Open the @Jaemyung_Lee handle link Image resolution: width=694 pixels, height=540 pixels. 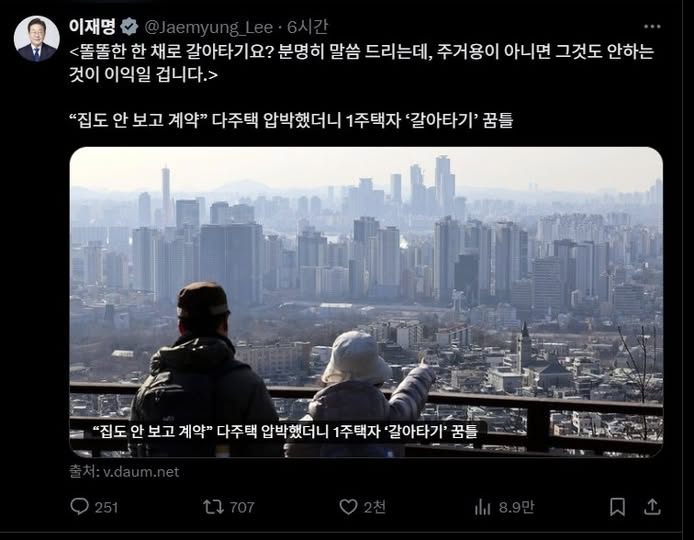208,27
